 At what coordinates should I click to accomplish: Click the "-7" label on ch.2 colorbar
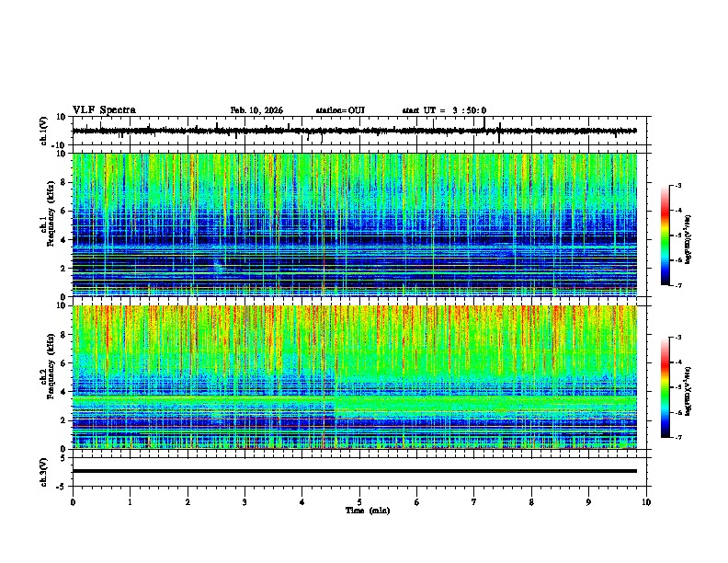click(x=678, y=438)
